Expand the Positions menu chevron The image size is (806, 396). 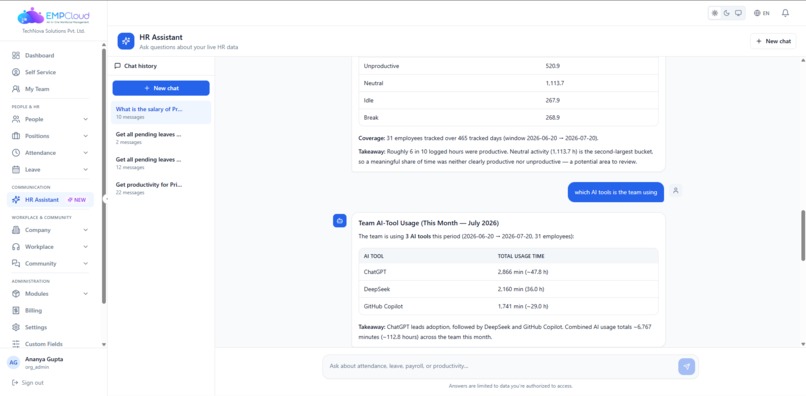pyautogui.click(x=85, y=136)
